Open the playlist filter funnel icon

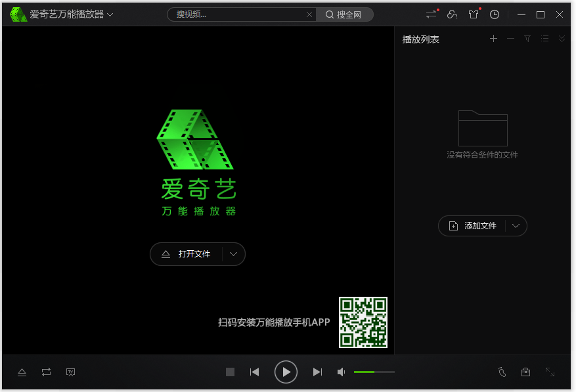[x=527, y=39]
